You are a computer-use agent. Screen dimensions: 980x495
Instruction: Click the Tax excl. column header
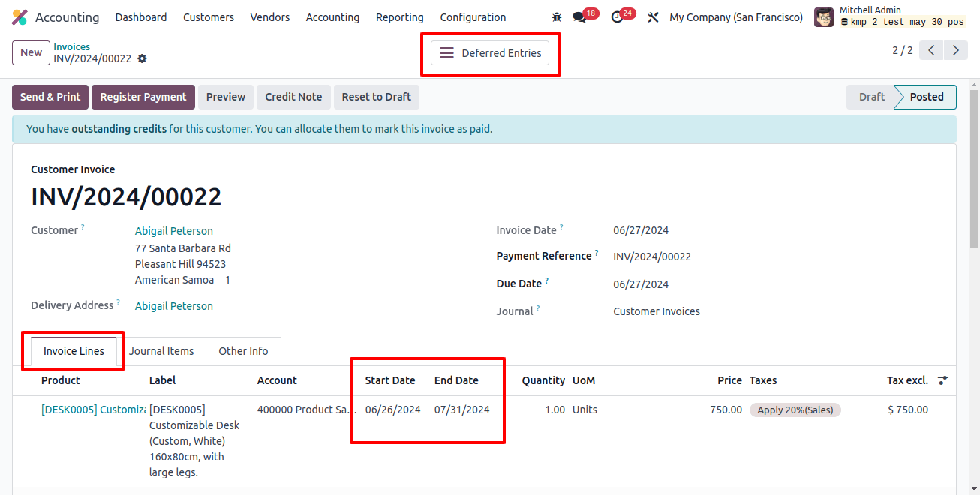tap(907, 380)
